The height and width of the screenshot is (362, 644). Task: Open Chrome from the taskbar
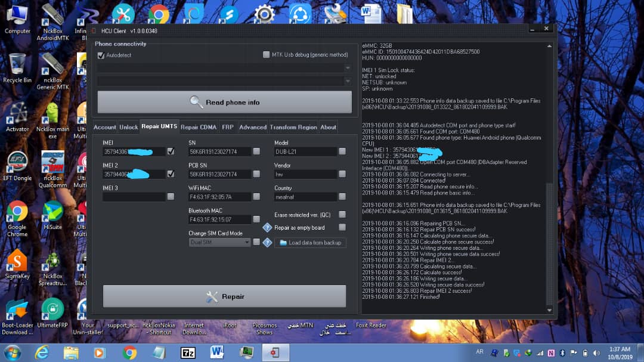click(129, 352)
